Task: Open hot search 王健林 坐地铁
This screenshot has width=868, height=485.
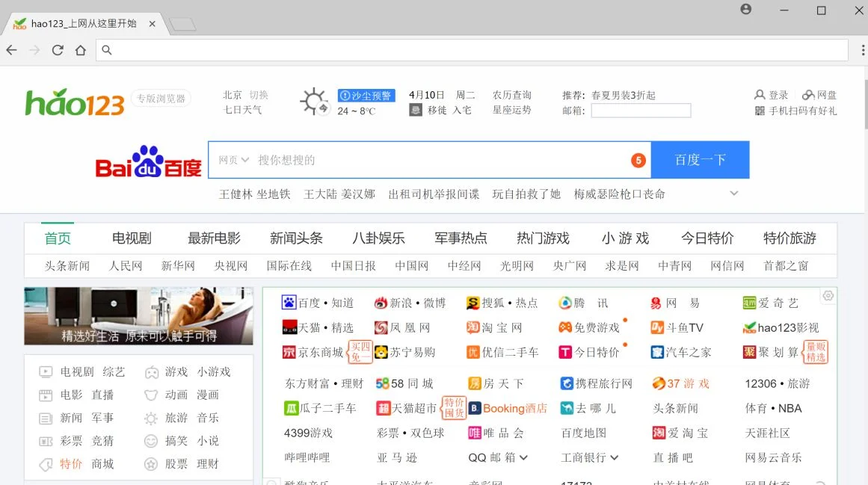Action: [255, 194]
